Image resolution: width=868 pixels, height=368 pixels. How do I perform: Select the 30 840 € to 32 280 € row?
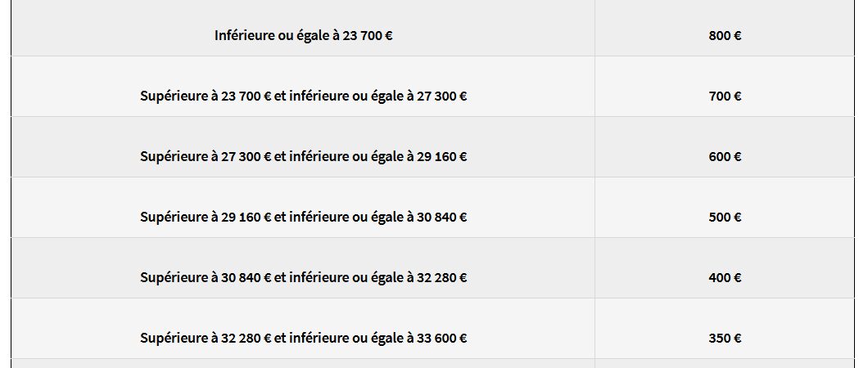[x=433, y=268]
